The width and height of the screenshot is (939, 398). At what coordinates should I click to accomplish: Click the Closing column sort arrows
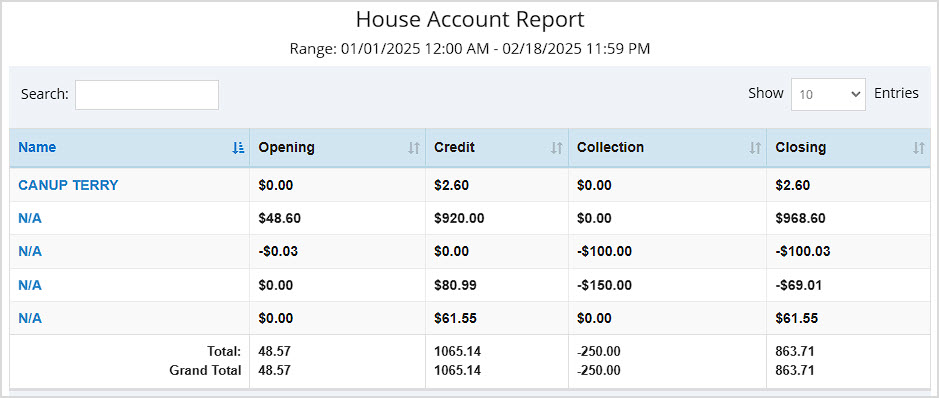[x=919, y=148]
